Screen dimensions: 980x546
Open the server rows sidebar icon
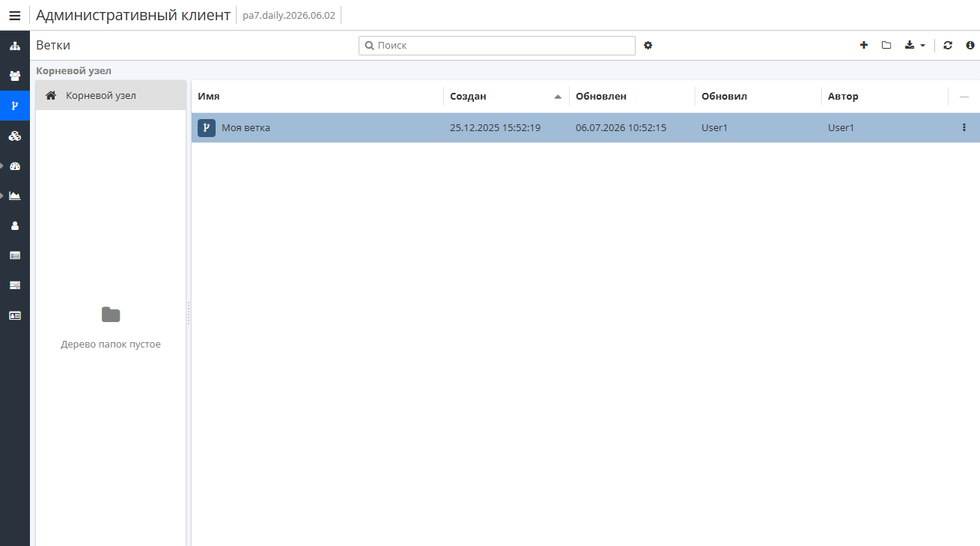[x=15, y=285]
